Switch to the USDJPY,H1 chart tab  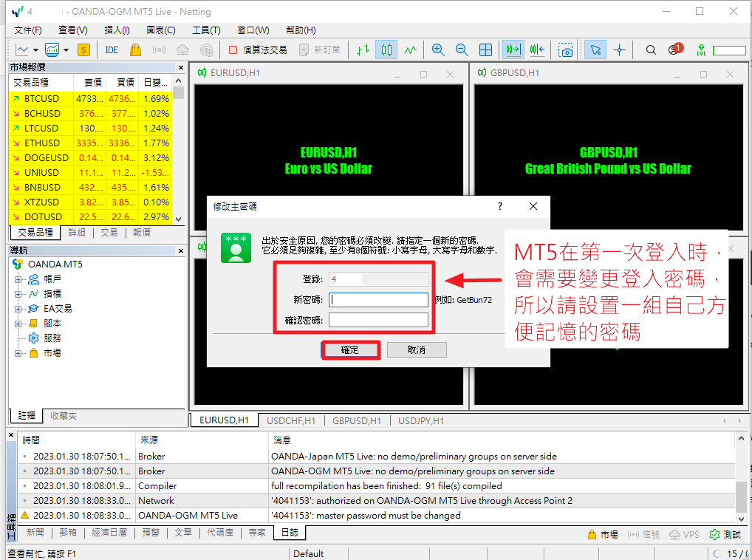point(420,420)
